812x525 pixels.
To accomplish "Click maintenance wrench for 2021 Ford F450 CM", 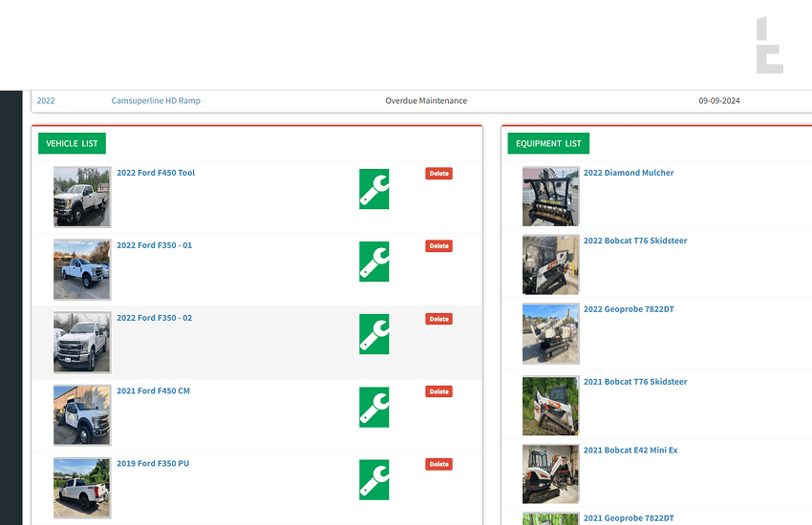I will [x=374, y=407].
